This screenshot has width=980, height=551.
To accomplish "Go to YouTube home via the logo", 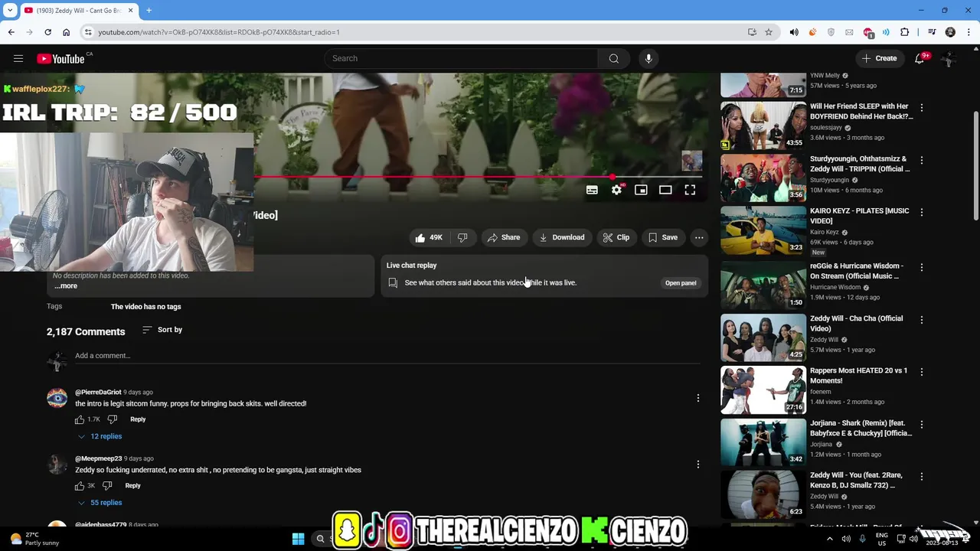I will click(x=60, y=59).
